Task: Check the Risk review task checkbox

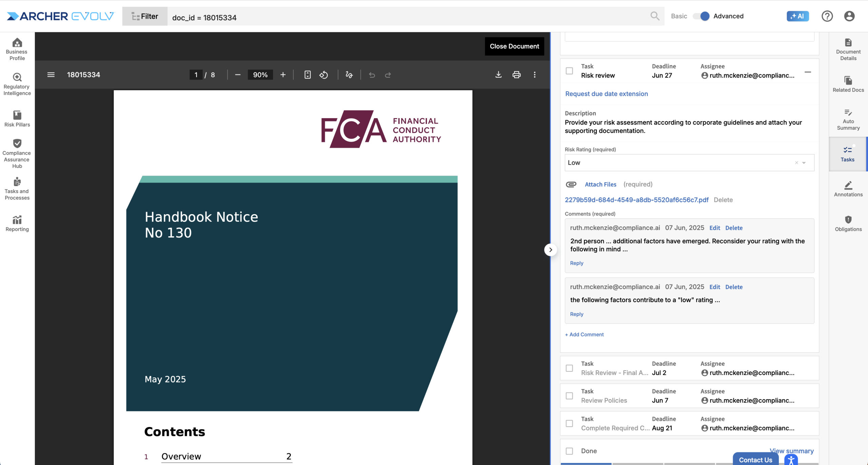Action: tap(569, 71)
